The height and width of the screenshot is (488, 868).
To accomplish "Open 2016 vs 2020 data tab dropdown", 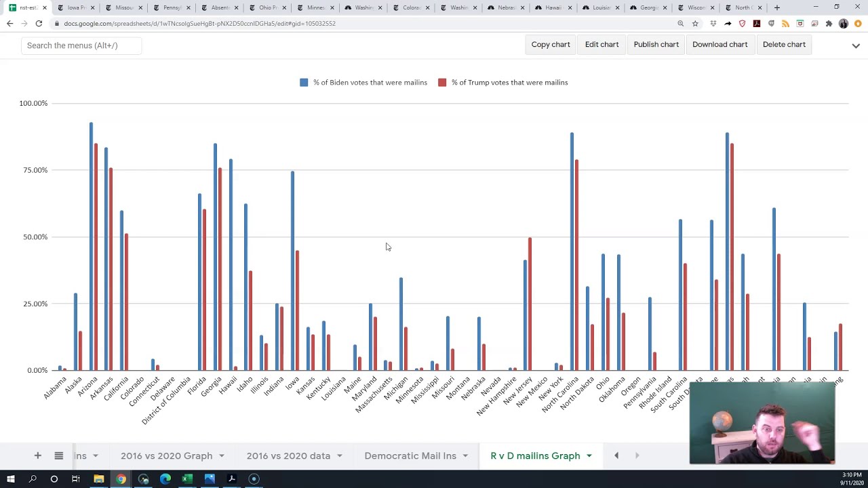I will click(x=340, y=456).
